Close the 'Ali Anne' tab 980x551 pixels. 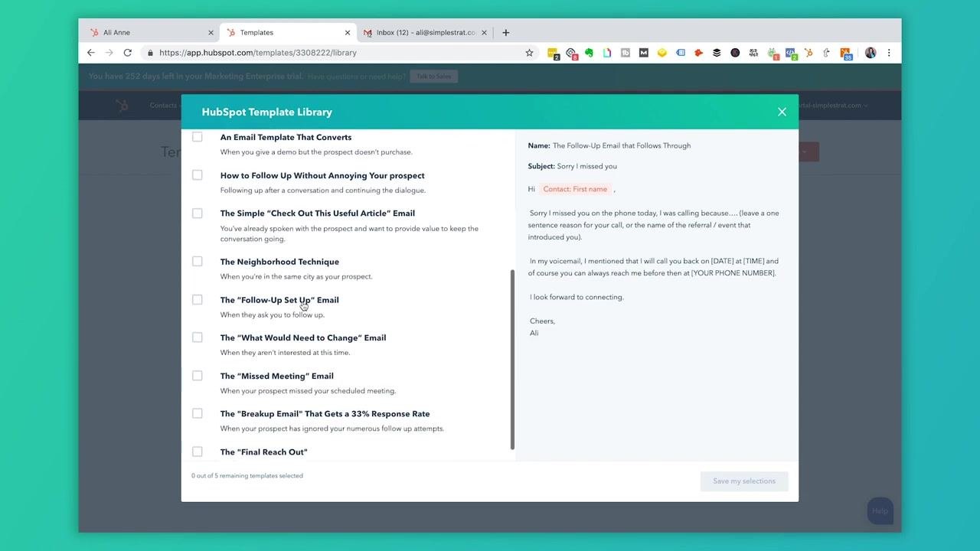(x=211, y=32)
